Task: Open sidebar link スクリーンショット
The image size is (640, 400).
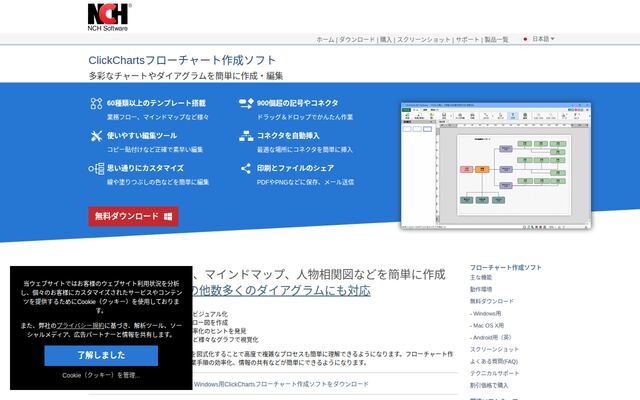Action: tap(494, 349)
